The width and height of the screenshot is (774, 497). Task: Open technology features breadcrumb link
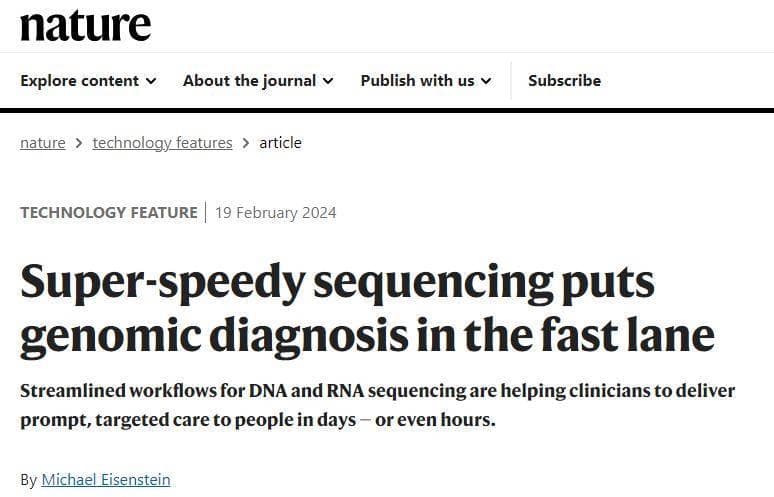pyautogui.click(x=162, y=143)
